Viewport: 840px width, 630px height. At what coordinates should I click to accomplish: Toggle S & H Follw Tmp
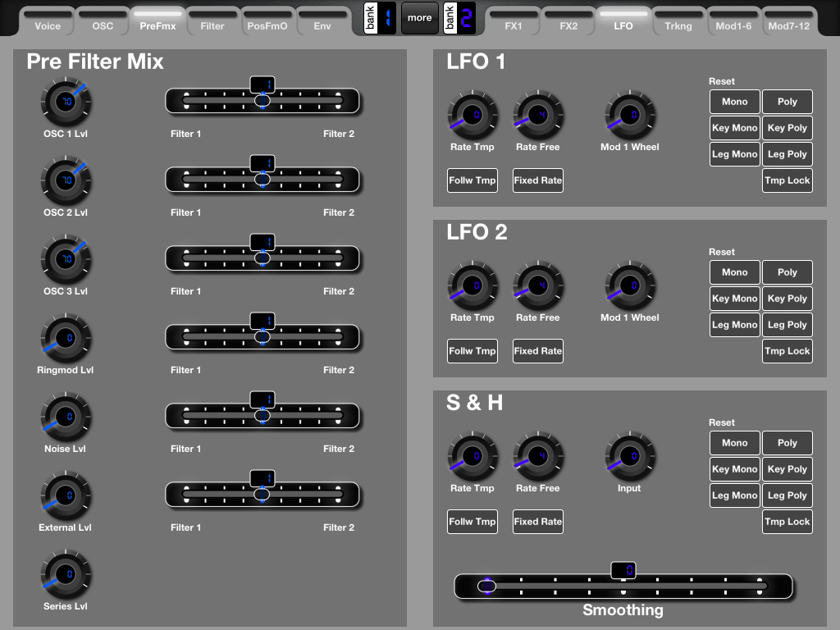pos(472,522)
